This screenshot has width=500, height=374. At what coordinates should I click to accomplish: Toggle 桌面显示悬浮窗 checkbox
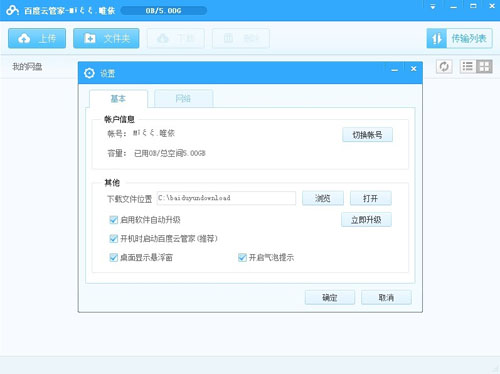pos(113,257)
